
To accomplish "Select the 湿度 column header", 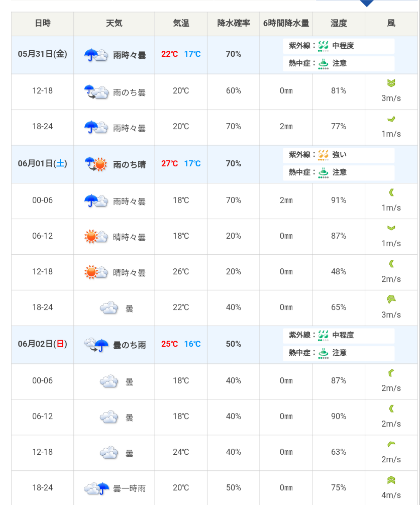I will 339,24.
